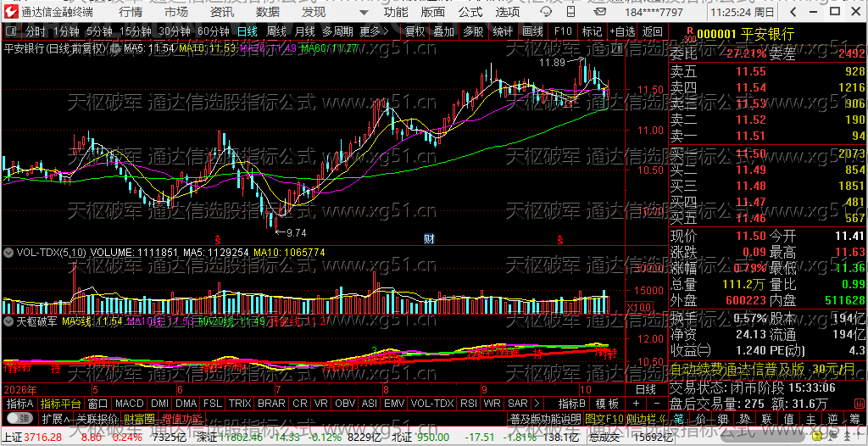Click the back arrow icon beside the clock

[x=793, y=12]
